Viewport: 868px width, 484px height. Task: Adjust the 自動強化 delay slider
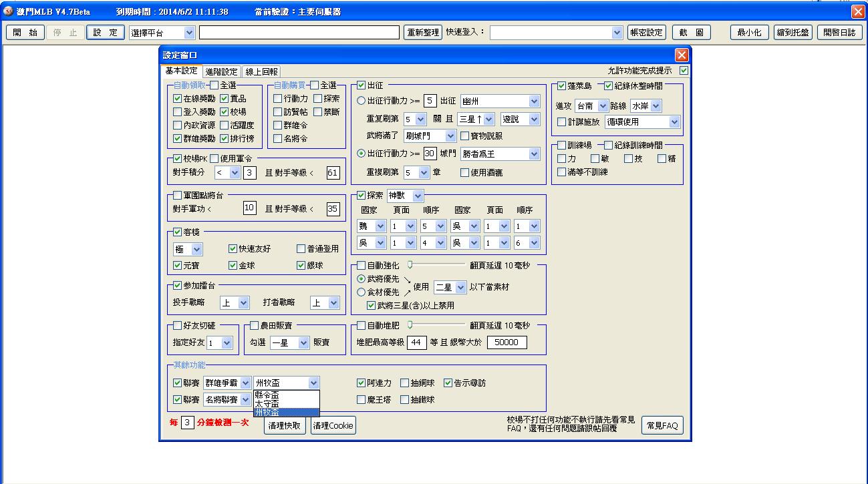point(410,266)
